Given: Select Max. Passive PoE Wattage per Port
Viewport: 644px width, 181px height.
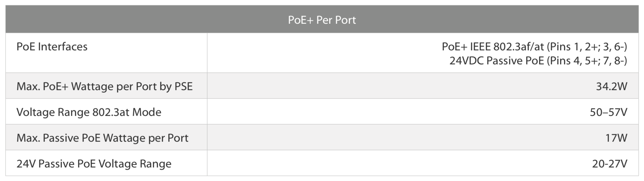Looking at the screenshot, I should tap(102, 138).
